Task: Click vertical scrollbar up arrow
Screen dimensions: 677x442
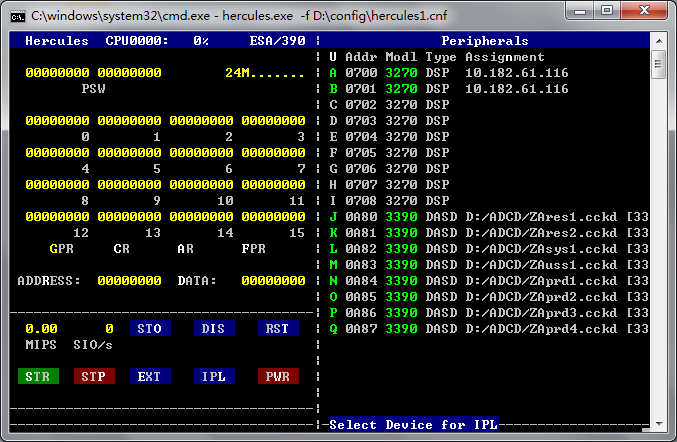Action: pos(659,41)
